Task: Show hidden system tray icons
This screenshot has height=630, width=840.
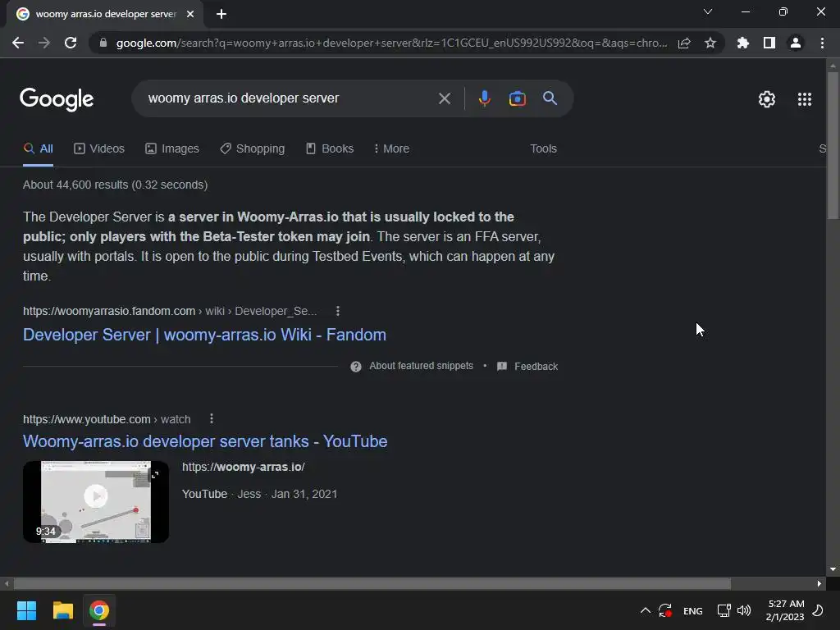Action: point(646,610)
